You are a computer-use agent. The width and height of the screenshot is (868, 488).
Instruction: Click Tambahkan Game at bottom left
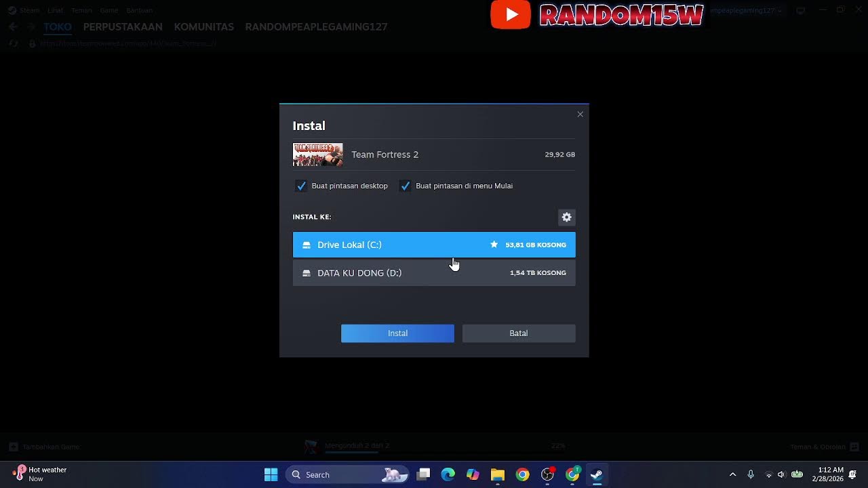[x=45, y=447]
